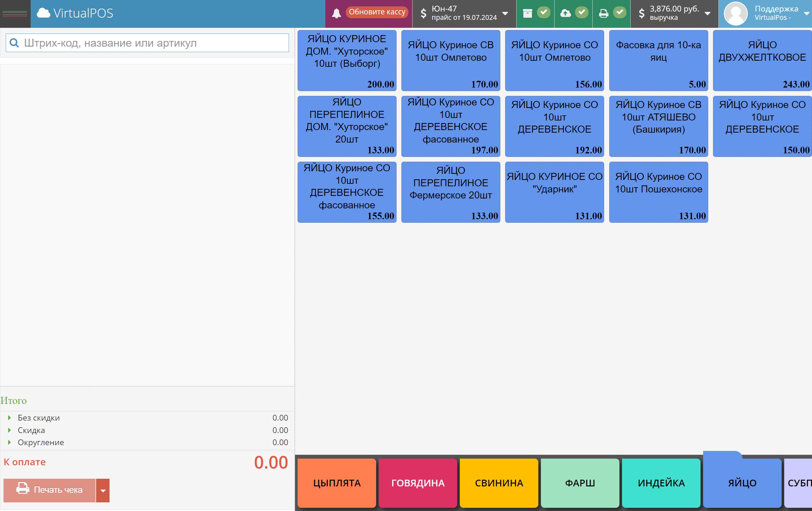
Task: Expand the revenue 3,876.00 руб. dropdown
Action: click(707, 14)
